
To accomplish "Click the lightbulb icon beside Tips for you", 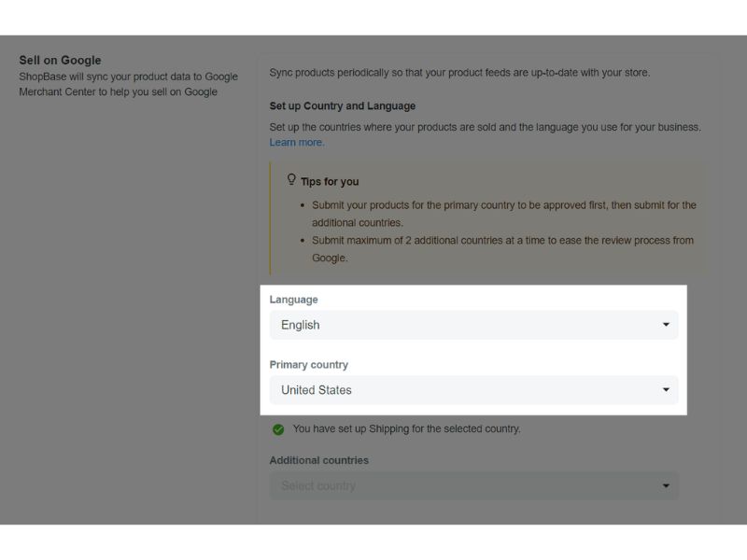I will pyautogui.click(x=291, y=179).
